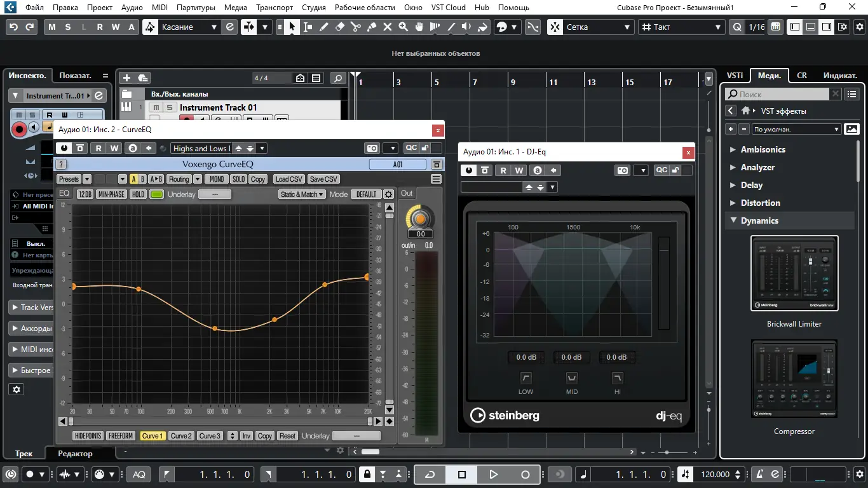Select the Range Selection tool
This screenshot has width=868, height=488.
(308, 27)
